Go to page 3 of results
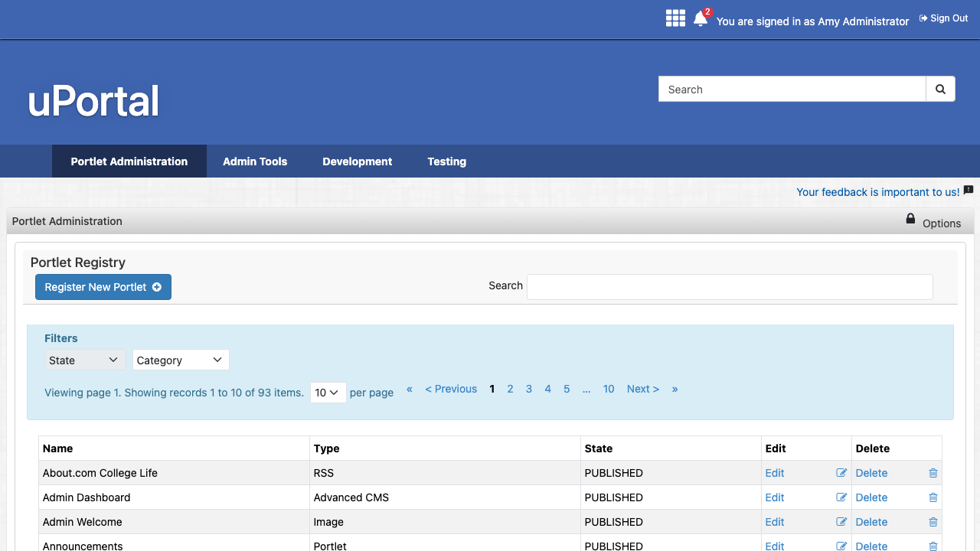Image resolution: width=980 pixels, height=551 pixels. pyautogui.click(x=529, y=389)
